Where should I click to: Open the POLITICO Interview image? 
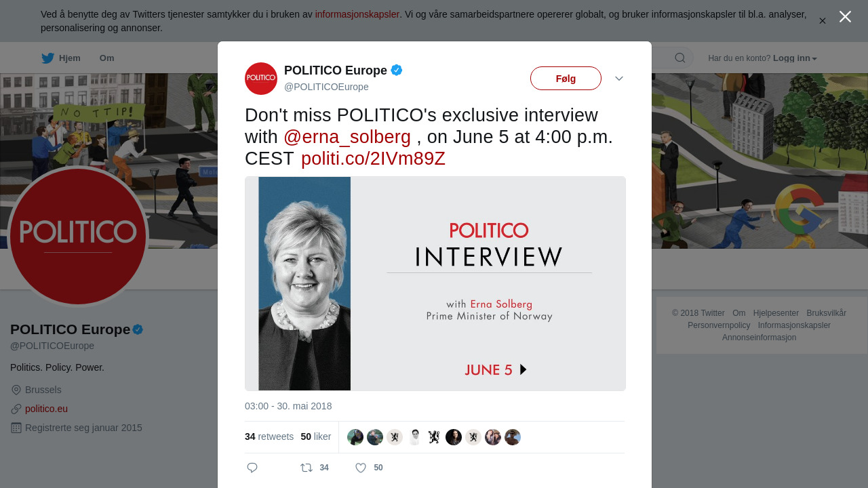click(435, 283)
